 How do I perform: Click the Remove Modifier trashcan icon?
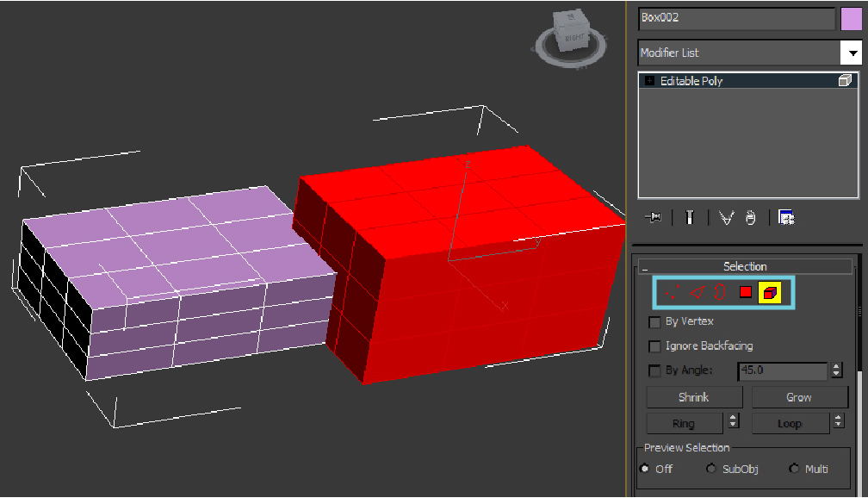(751, 218)
